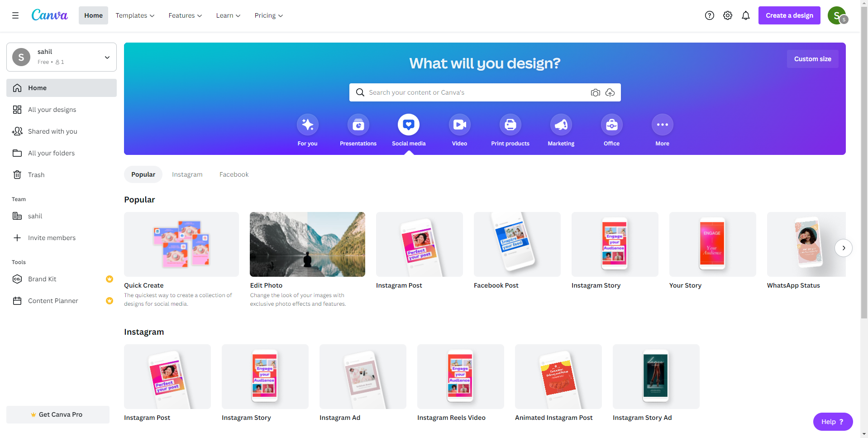Viewport: 868px width, 438px height.
Task: Click the cloud upload icon in search bar
Action: tap(610, 92)
